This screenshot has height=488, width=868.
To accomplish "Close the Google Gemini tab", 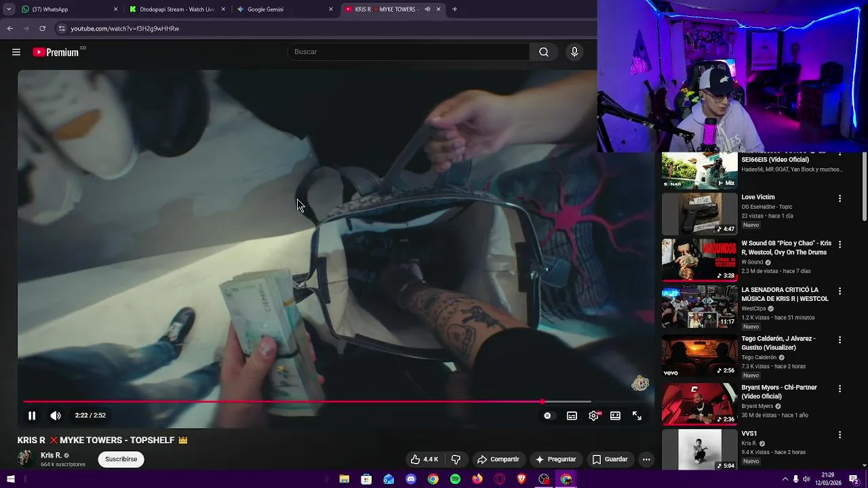I will (x=331, y=9).
